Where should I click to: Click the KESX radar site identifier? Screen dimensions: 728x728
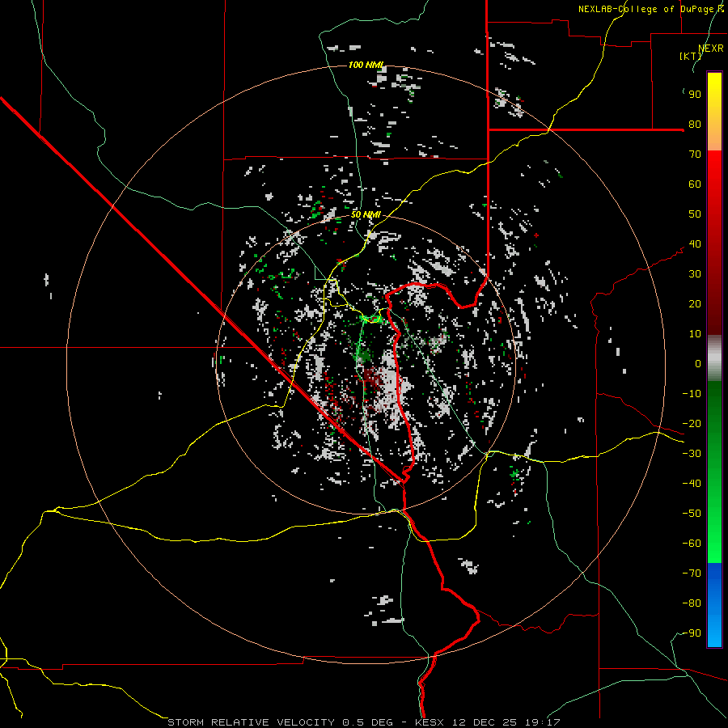430,722
